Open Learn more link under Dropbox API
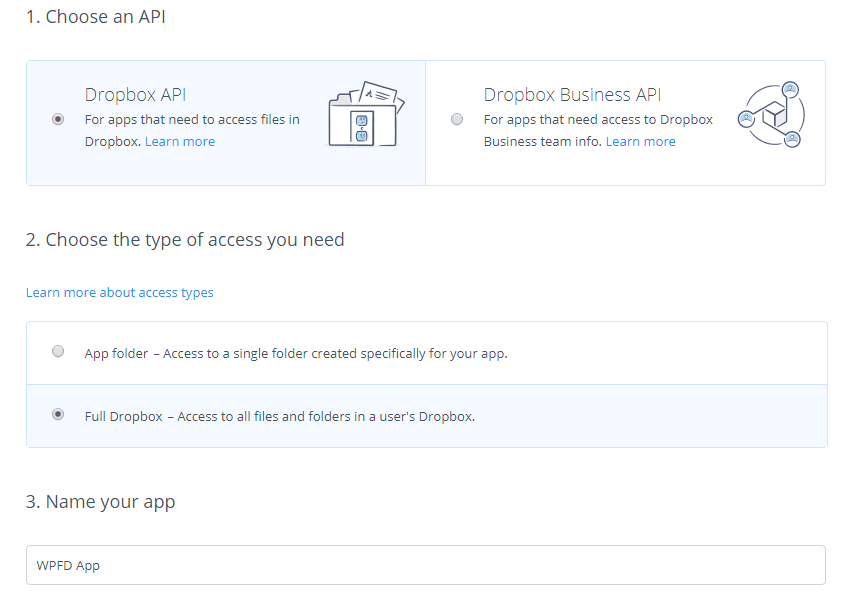Viewport: 856px width, 612px height. point(180,142)
